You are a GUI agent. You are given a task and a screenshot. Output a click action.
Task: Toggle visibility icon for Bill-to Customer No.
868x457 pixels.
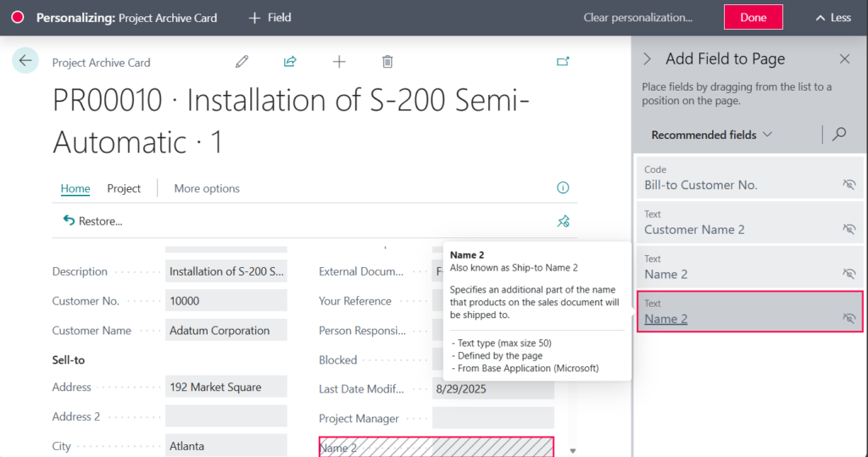point(849,184)
